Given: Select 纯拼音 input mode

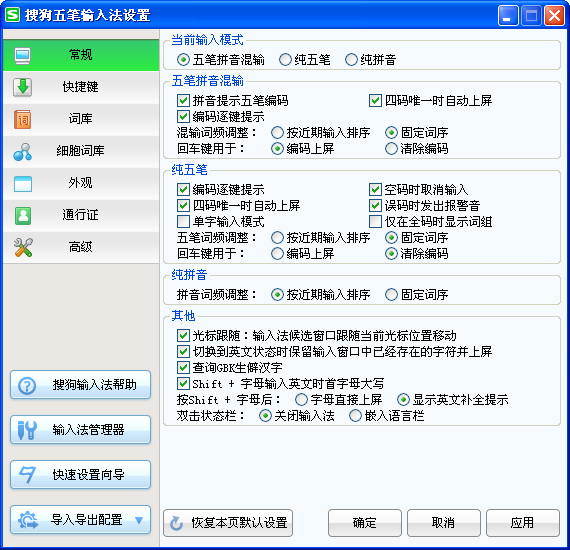Looking at the screenshot, I should (x=351, y=60).
